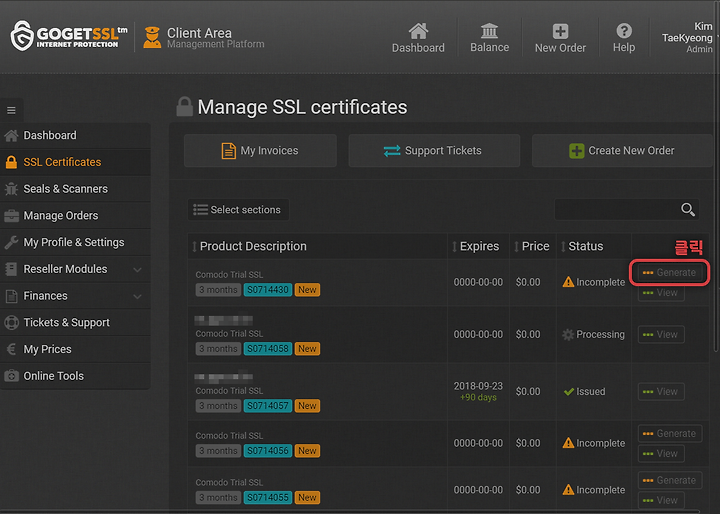View the Issued order S0714057
720x514 pixels.
(x=661, y=391)
